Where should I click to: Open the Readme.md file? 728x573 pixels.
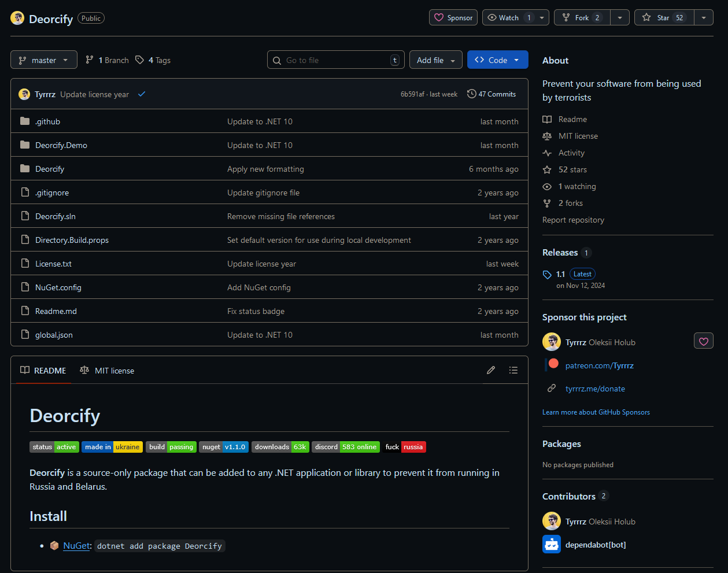point(56,311)
